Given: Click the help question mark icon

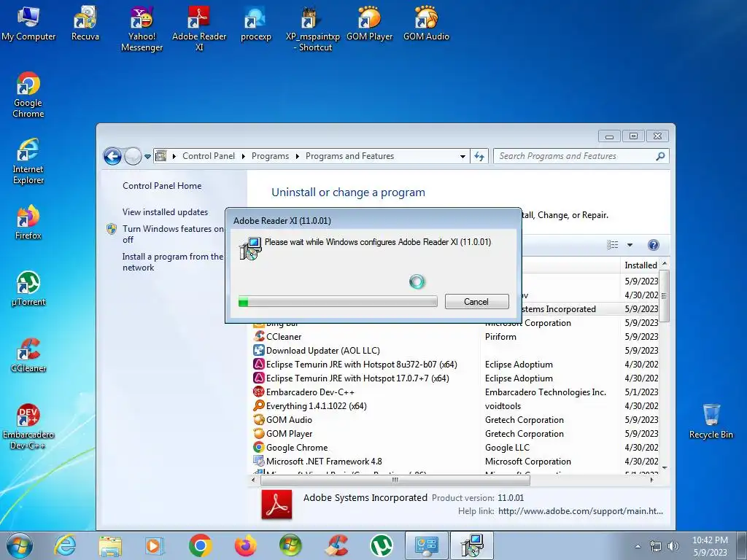Looking at the screenshot, I should pos(653,245).
